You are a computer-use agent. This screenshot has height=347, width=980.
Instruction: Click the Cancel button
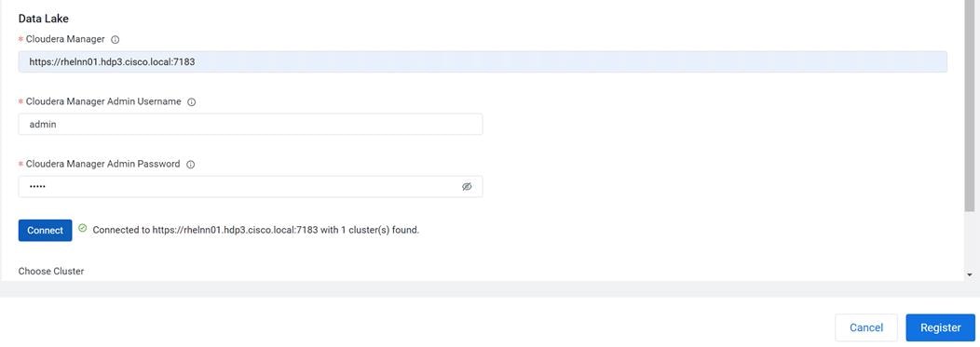tap(866, 327)
